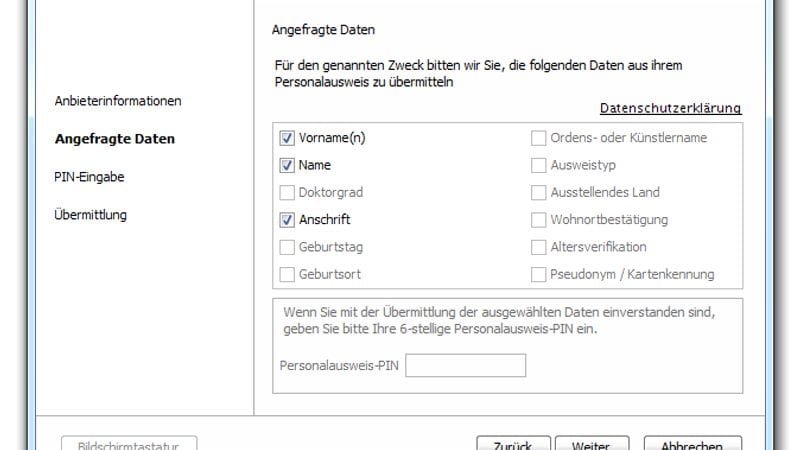Toggle the Ausweistyp checkbox

pos(539,165)
